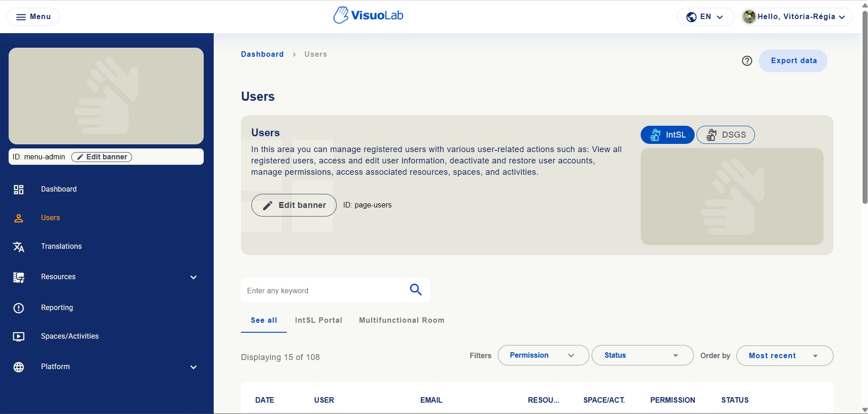Screen dimensions: 868x414
Task: Open Hello, Vitória-Régia user menu
Action: [x=796, y=17]
